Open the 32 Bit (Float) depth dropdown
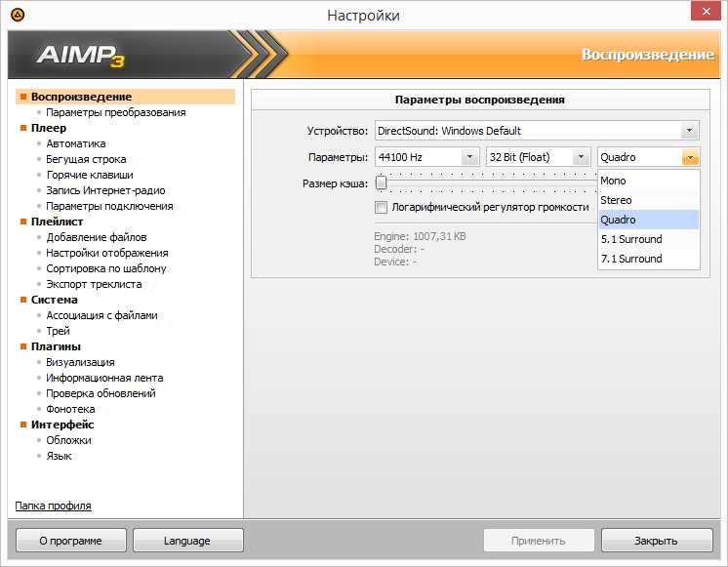This screenshot has width=728, height=567. 581,157
